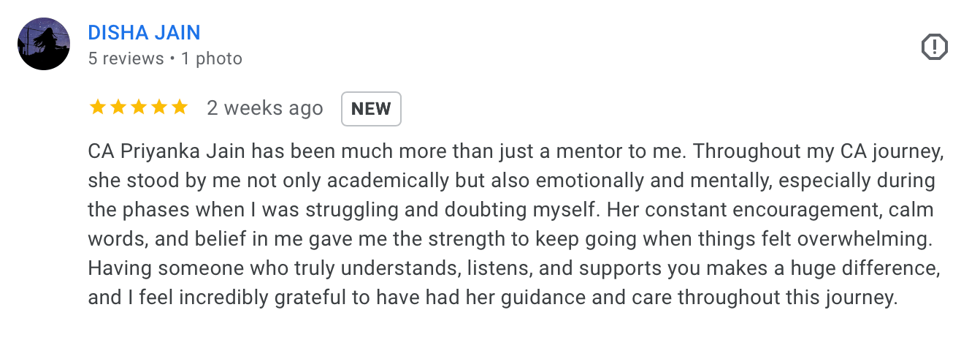The width and height of the screenshot is (980, 348).
Task: Open the reviewer's profile picture
Action: point(43,44)
